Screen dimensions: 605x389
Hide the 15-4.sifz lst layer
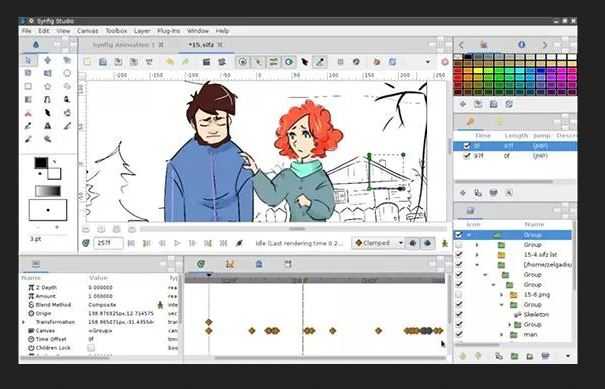pyautogui.click(x=459, y=255)
